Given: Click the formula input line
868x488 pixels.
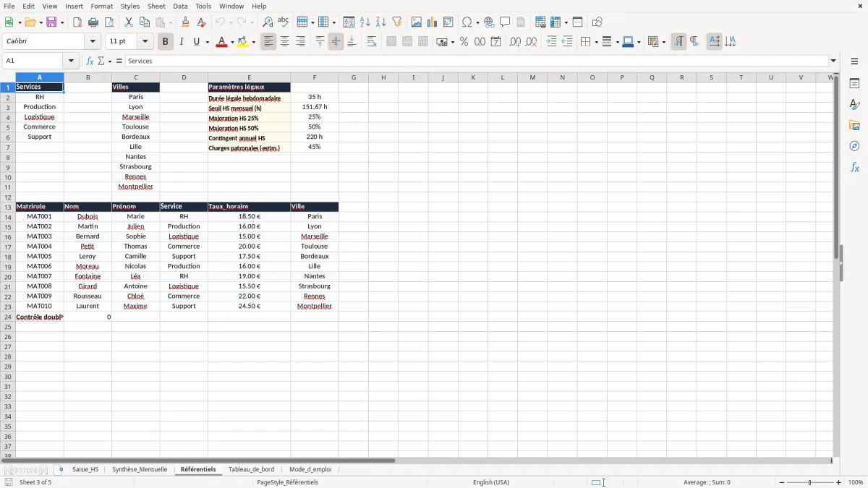Looking at the screenshot, I should [476, 61].
